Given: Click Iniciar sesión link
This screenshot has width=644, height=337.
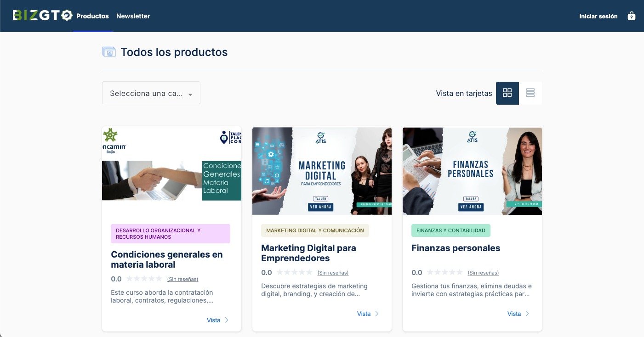Looking at the screenshot, I should point(598,16).
